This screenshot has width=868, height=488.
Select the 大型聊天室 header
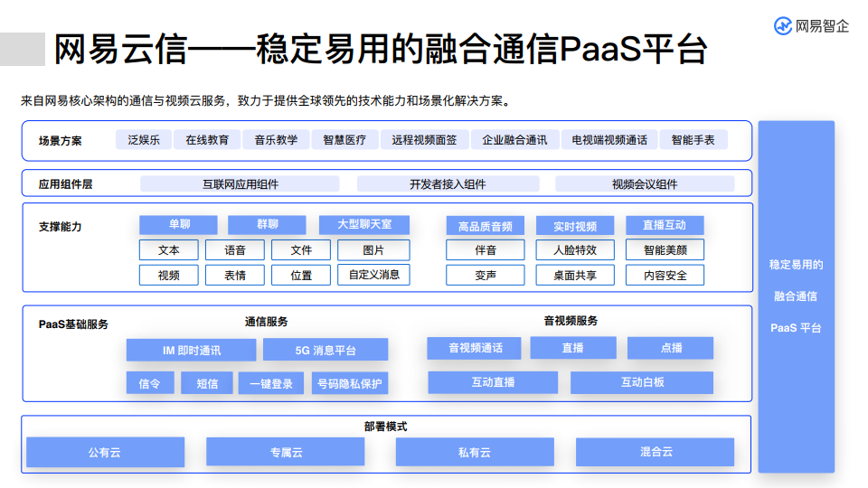tap(364, 225)
